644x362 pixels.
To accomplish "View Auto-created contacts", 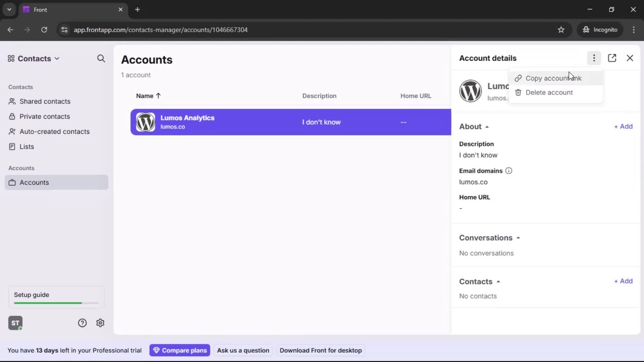I will click(54, 131).
